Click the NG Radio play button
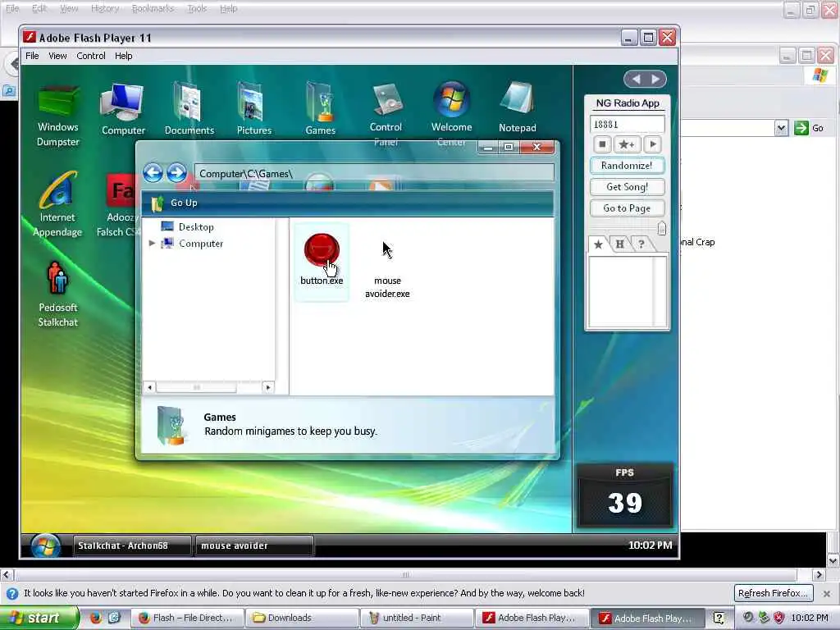The width and height of the screenshot is (840, 630). [652, 144]
